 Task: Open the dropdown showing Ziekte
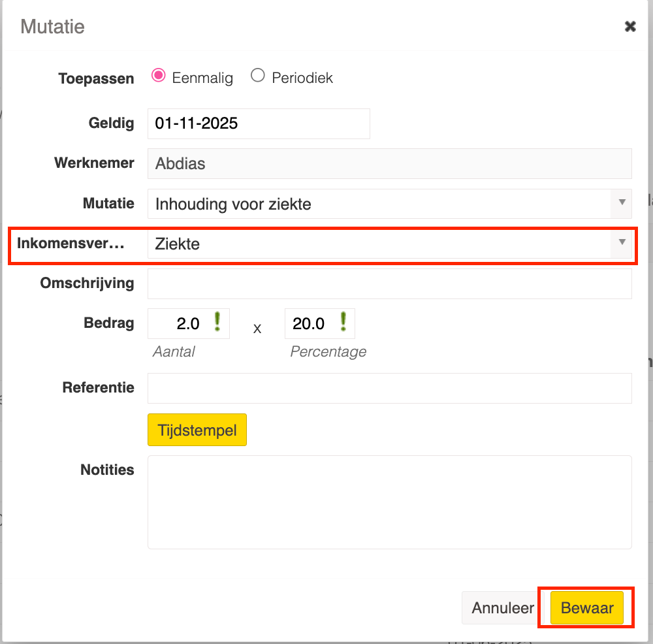(379, 244)
